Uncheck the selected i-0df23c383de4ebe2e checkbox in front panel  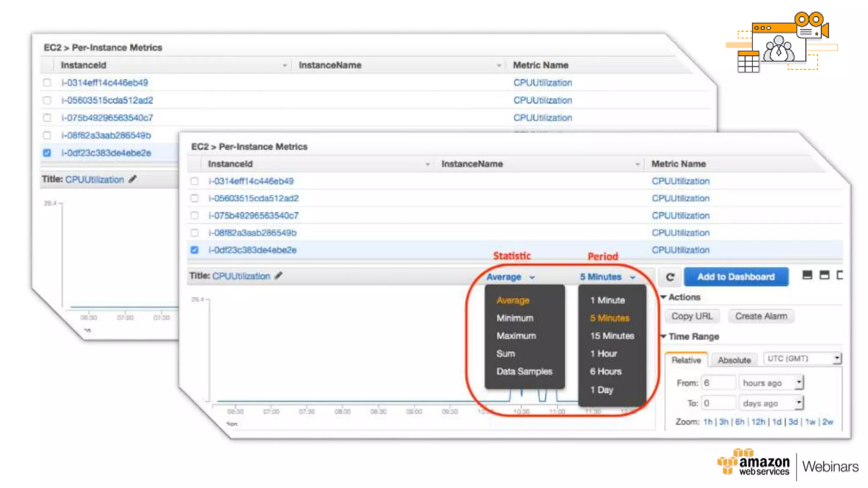[195, 250]
